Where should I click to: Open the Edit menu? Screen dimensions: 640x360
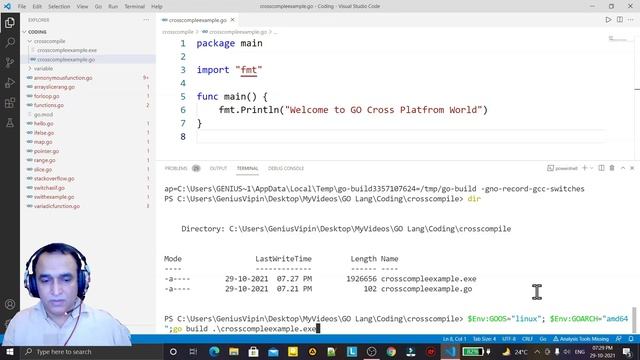[37, 6]
